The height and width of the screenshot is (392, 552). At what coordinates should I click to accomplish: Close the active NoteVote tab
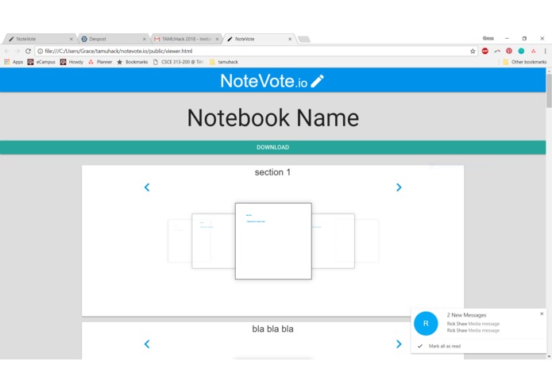(x=290, y=39)
